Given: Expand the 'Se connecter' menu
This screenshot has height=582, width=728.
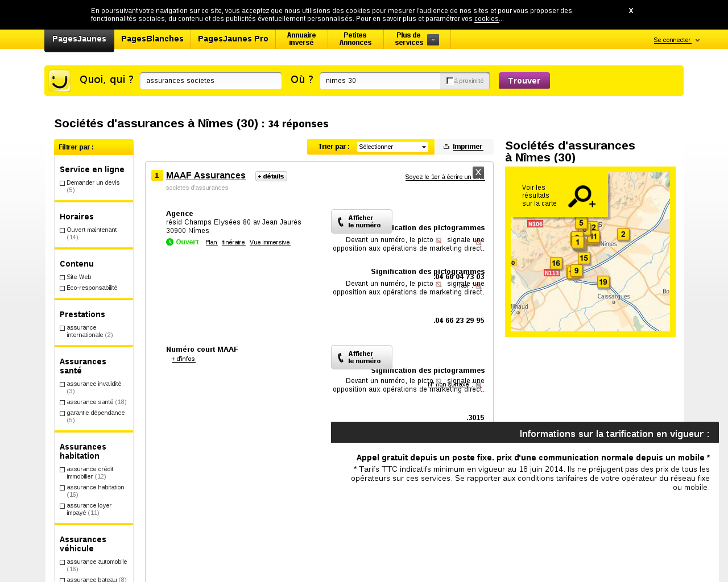Looking at the screenshot, I should click(x=676, y=40).
